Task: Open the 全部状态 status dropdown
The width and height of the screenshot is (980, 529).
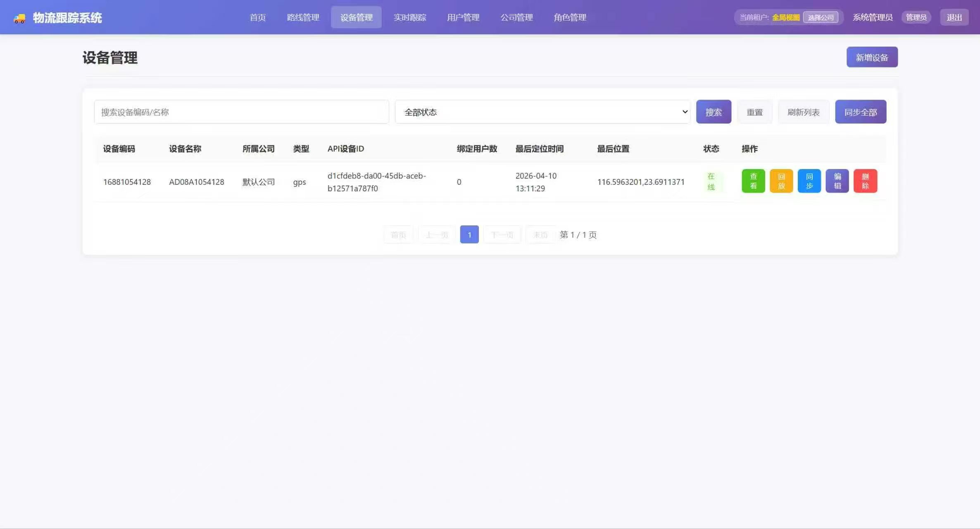Action: (542, 112)
